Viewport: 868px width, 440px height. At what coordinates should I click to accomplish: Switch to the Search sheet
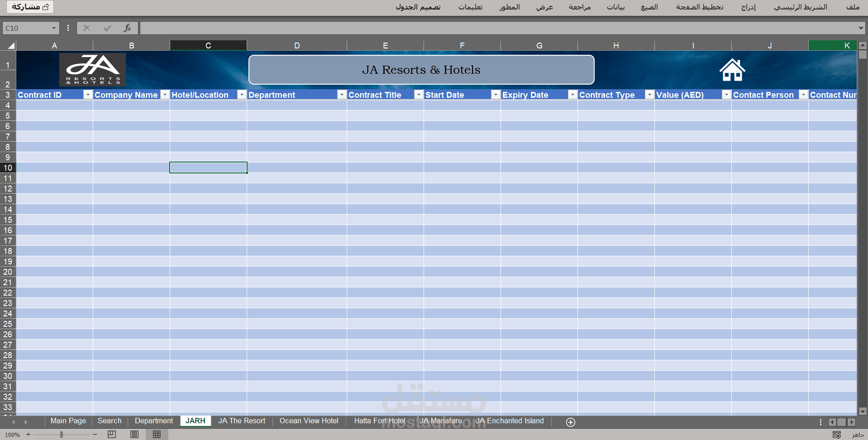click(x=110, y=421)
